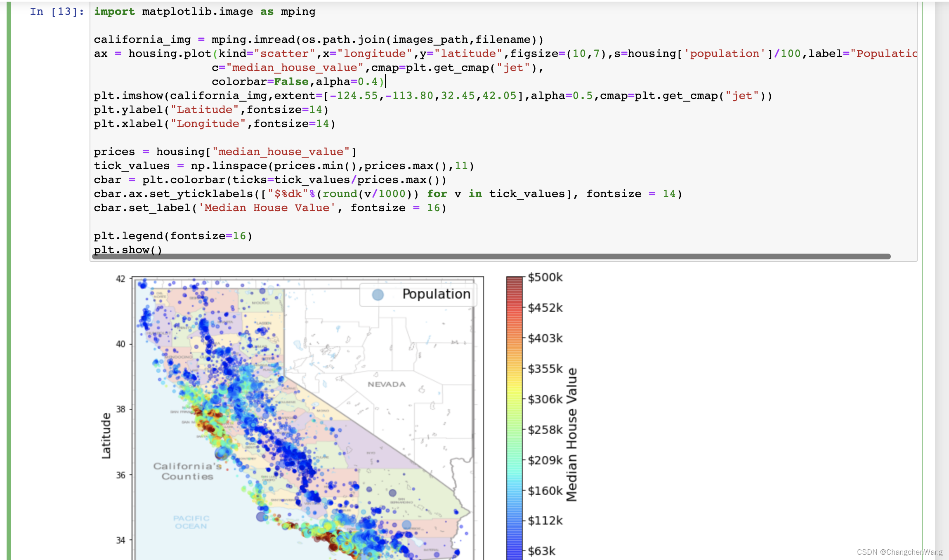Click the plt.legend(fontsize=16) line
The image size is (949, 560).
pos(173,236)
